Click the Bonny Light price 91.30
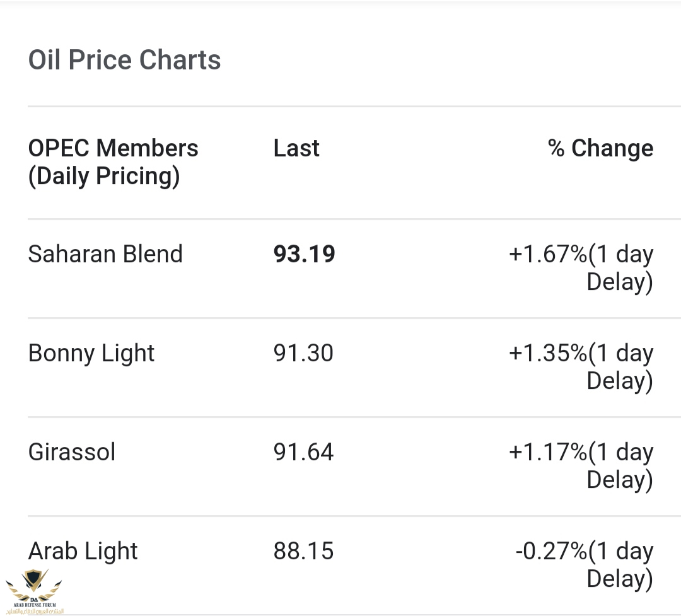The image size is (681, 616). [x=303, y=352]
